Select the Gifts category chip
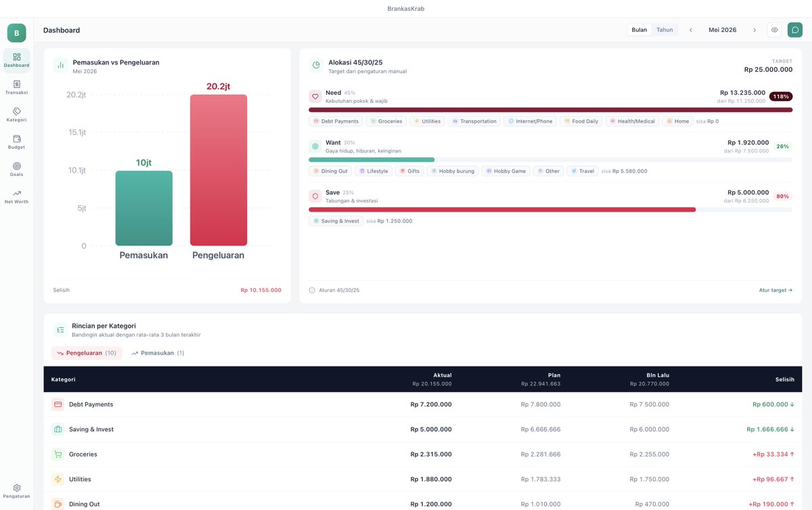812x510 pixels. 409,171
